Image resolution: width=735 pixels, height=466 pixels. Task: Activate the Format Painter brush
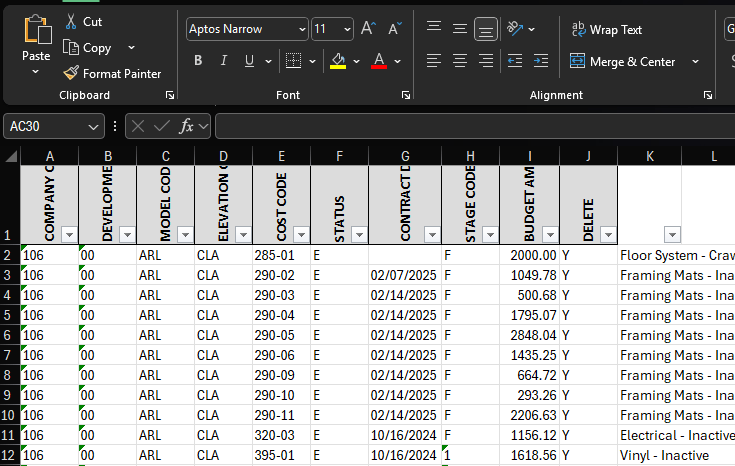(x=71, y=73)
